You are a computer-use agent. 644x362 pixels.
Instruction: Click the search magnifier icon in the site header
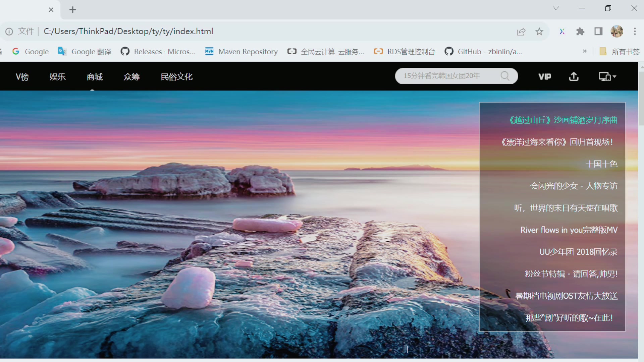[x=505, y=76]
